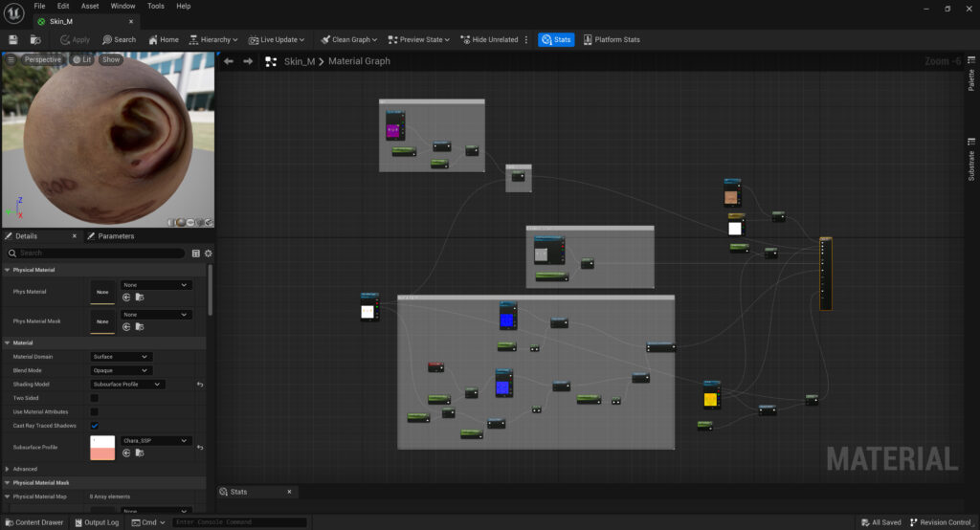This screenshot has width=980, height=530.
Task: Set preview mesh to cube shape
Action: click(200, 223)
